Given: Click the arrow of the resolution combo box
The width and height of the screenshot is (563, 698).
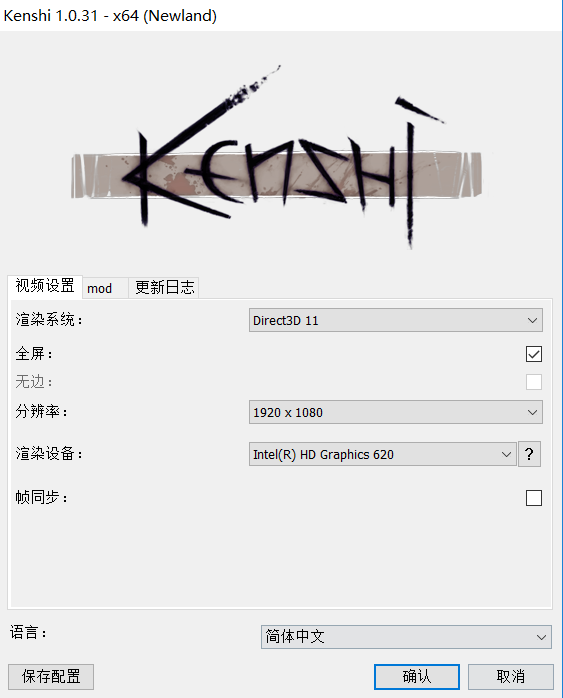Looking at the screenshot, I should click(x=532, y=412).
